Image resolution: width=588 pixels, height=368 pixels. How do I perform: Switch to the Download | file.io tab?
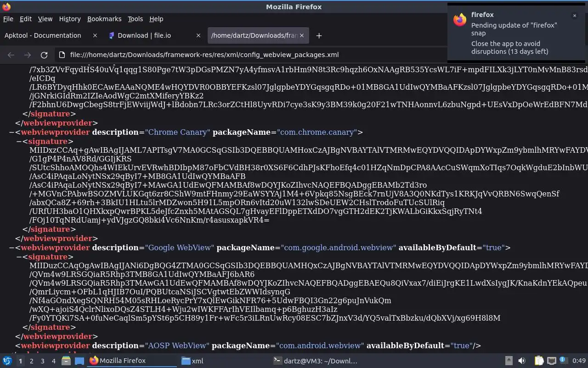tap(154, 35)
